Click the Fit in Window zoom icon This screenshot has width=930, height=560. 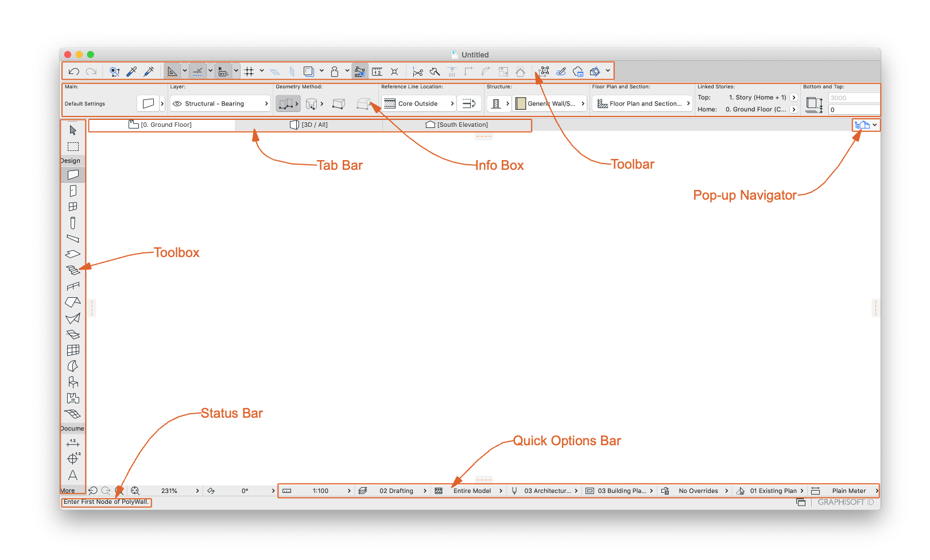(x=135, y=491)
